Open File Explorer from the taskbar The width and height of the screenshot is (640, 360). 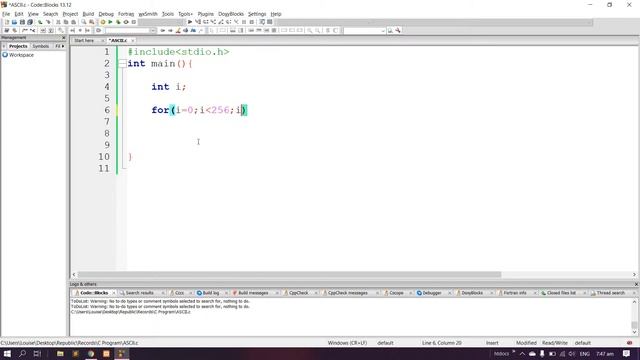60,353
